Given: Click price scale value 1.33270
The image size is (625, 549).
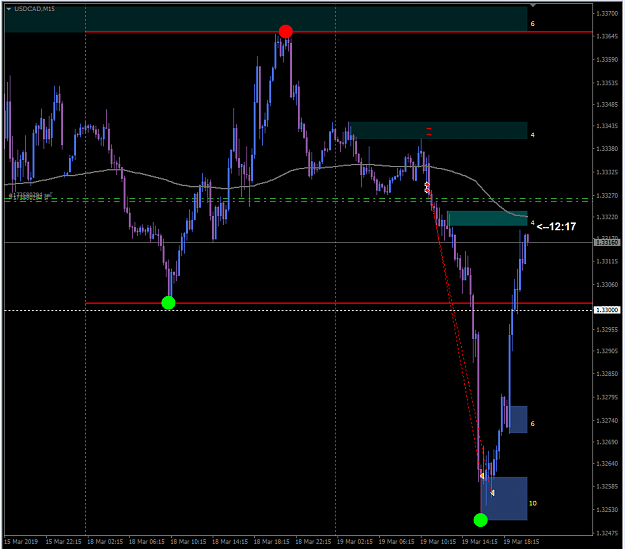Looking at the screenshot, I should tap(607, 195).
